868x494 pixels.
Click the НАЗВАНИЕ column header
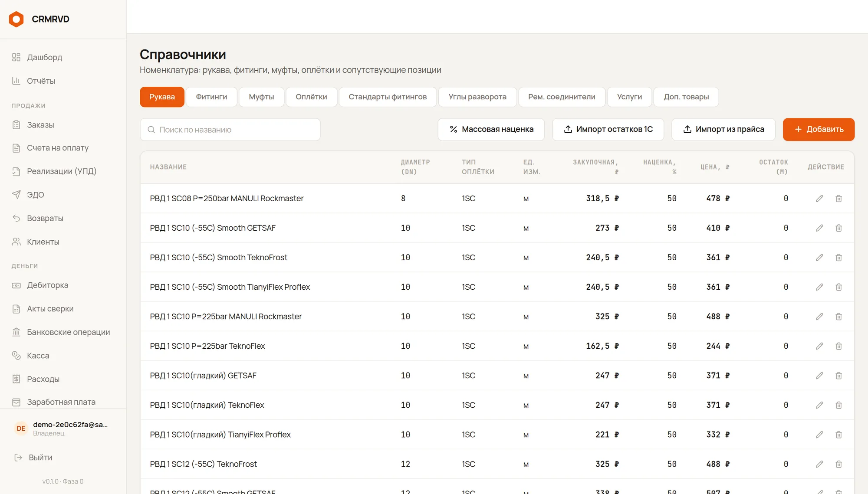[168, 167]
